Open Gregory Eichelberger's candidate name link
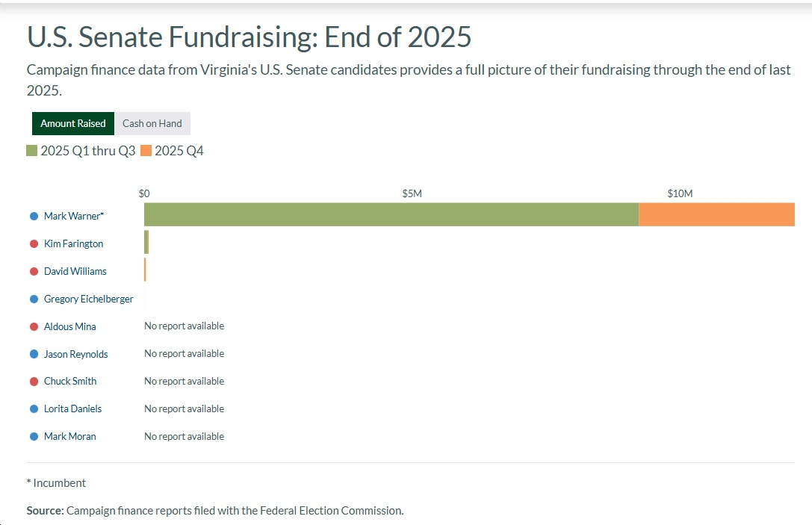Image resolution: width=812 pixels, height=525 pixels. [x=88, y=299]
